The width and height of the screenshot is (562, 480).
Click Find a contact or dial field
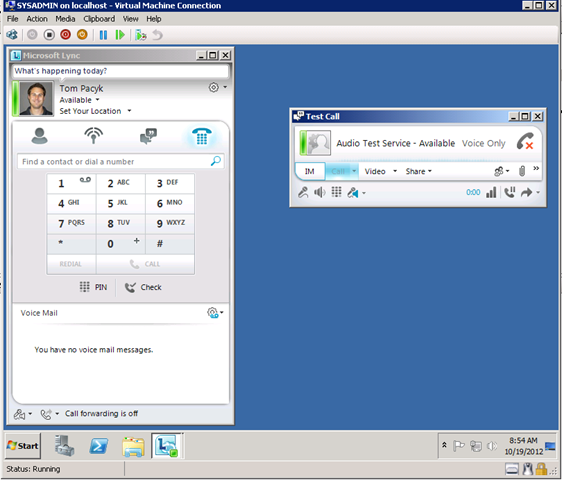point(120,161)
